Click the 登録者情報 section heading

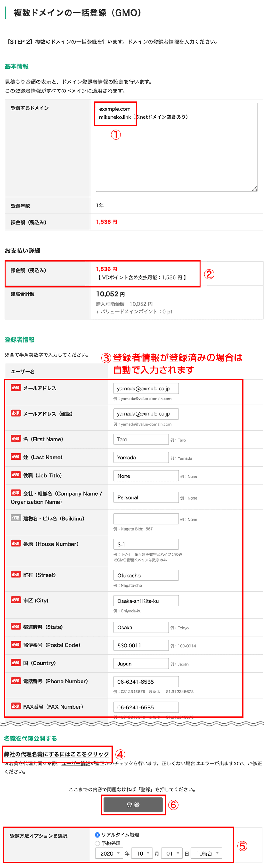(x=19, y=340)
